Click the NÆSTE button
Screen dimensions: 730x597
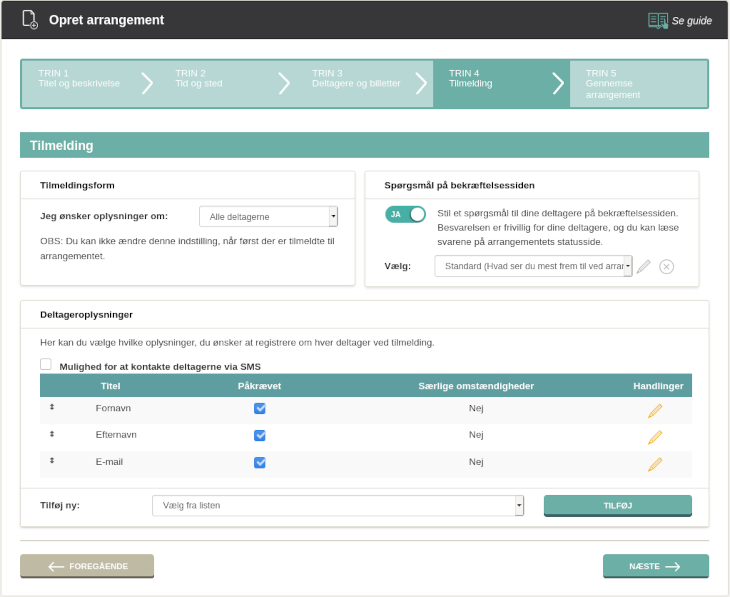point(655,566)
